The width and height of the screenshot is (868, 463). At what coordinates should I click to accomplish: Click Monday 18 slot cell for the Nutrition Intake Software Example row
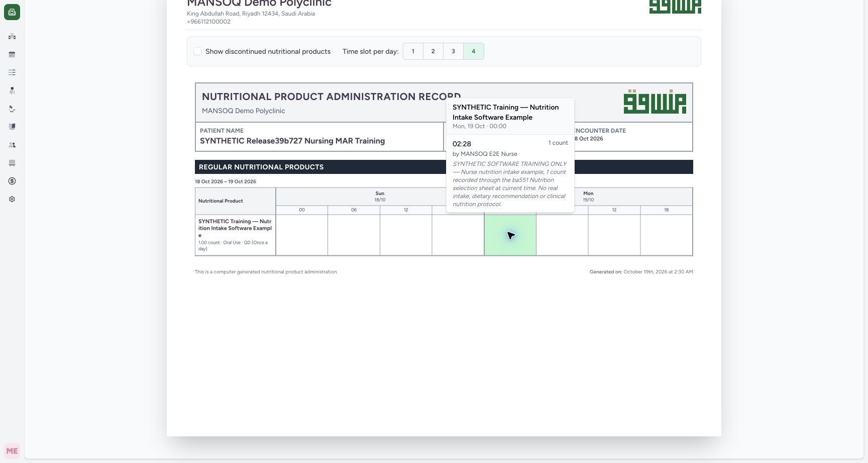pyautogui.click(x=666, y=235)
